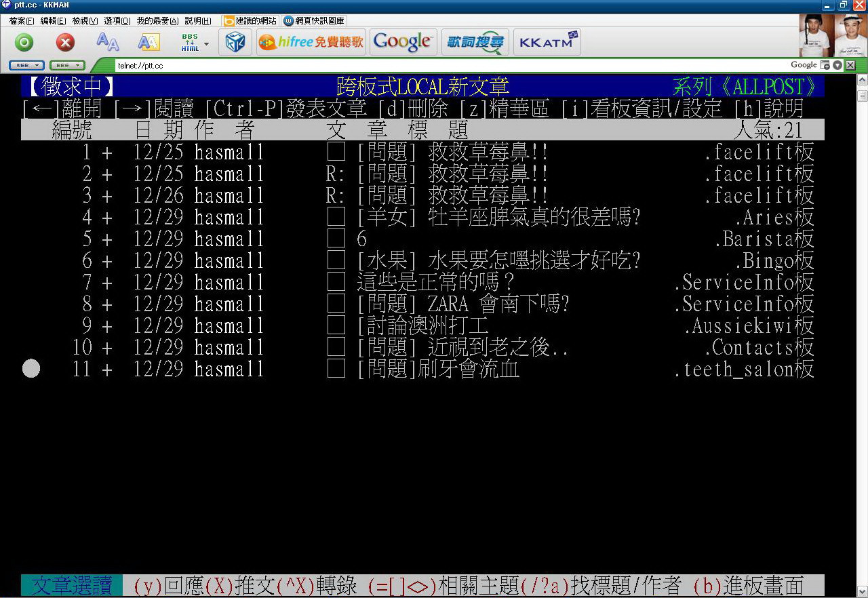
Task: Click the scrollbar down arrow
Action: [x=863, y=591]
